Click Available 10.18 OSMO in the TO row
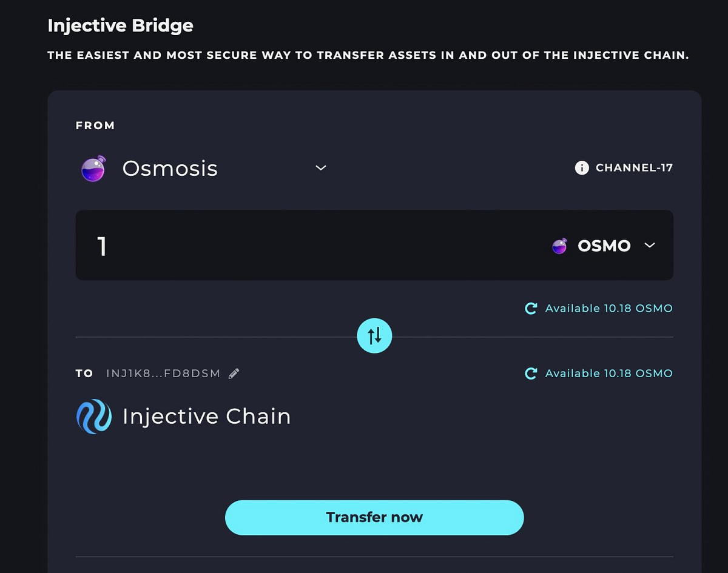 (608, 374)
